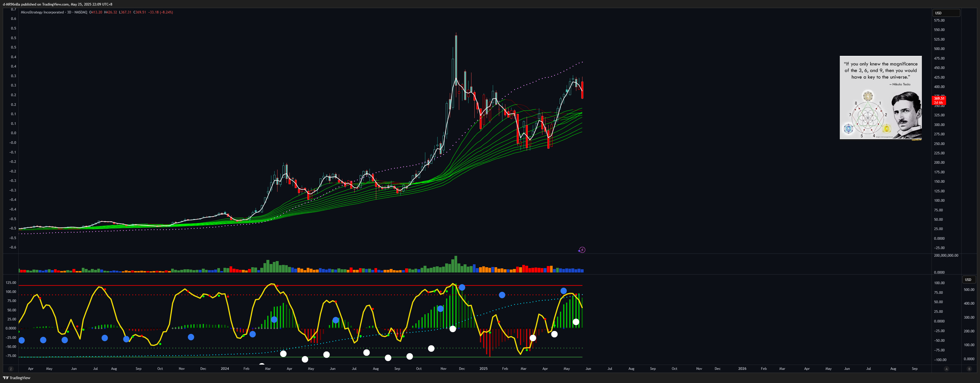Open the Nikola Tesla quote image
Image resolution: width=980 pixels, height=383 pixels.
[x=881, y=98]
